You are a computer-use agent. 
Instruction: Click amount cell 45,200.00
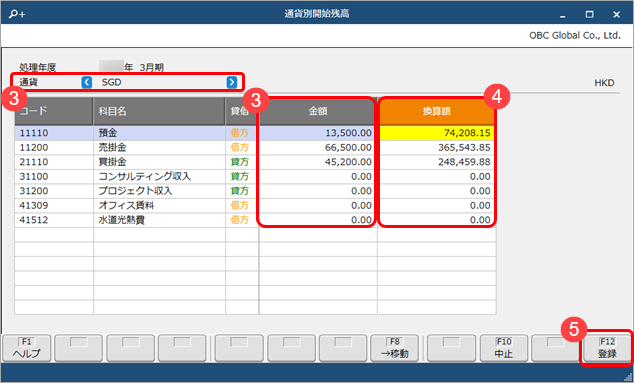tap(317, 162)
